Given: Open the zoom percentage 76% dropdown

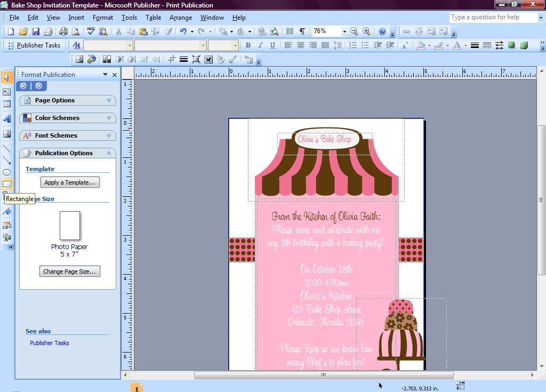Looking at the screenshot, I should tap(344, 31).
